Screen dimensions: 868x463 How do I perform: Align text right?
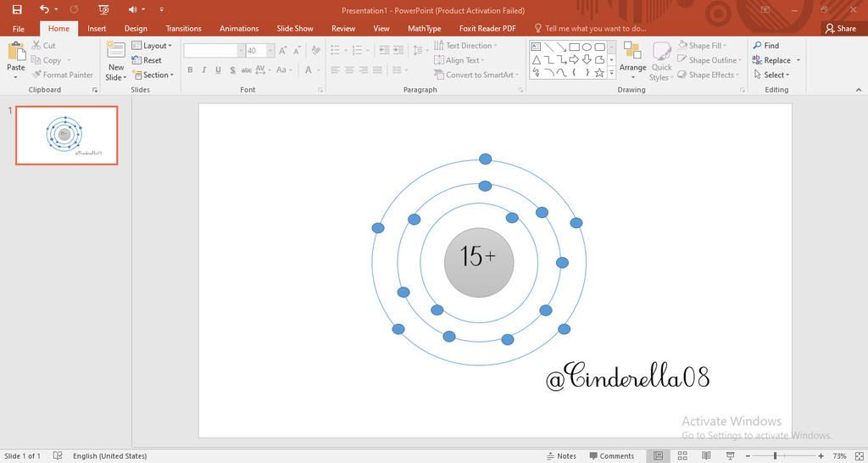[x=363, y=70]
